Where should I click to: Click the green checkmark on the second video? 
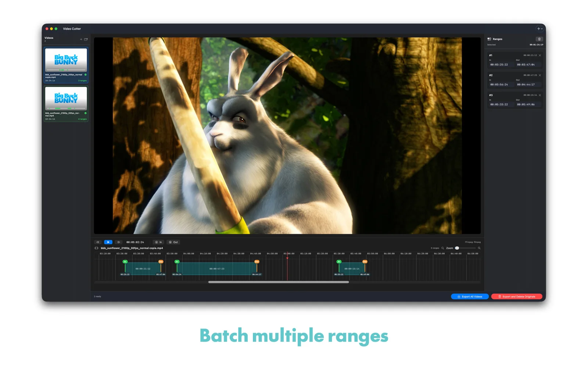pyautogui.click(x=86, y=113)
